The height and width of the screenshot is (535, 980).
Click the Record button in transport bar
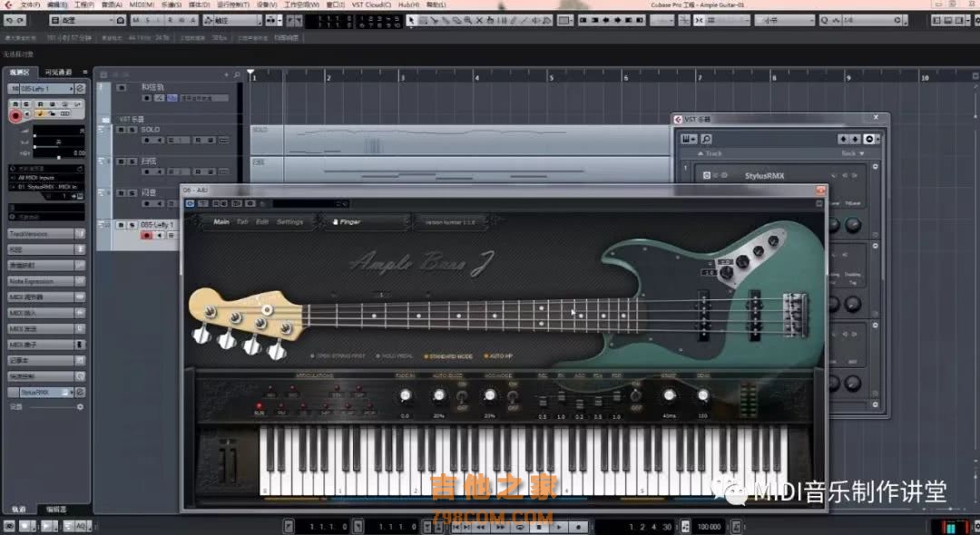point(579,527)
